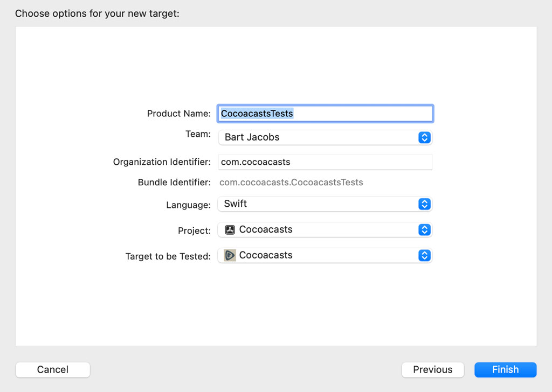Screen dimensions: 552x392
Task: Click the Language label
Action: click(188, 205)
